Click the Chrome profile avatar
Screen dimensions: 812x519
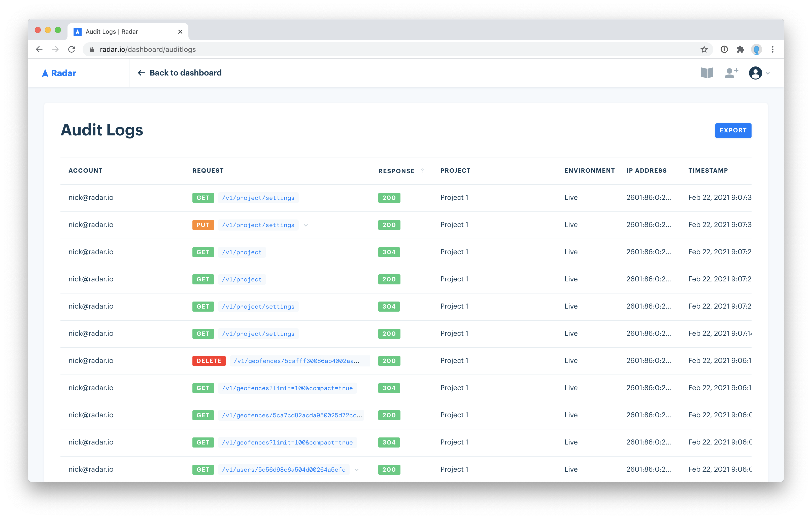pos(756,50)
